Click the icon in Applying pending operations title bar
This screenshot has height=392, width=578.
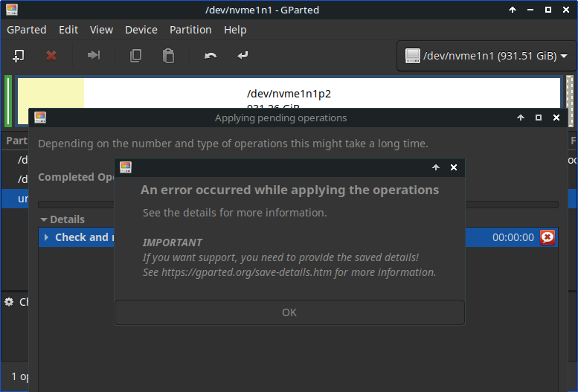pos(40,118)
